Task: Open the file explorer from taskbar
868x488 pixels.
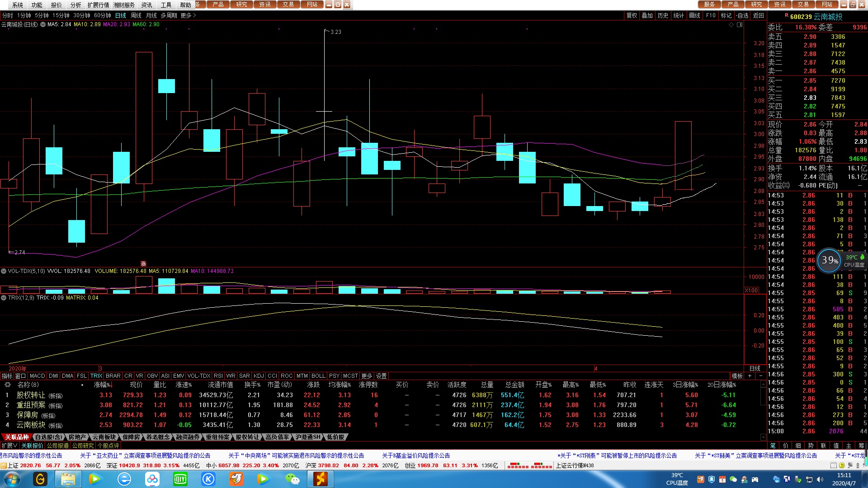Action: coord(68,479)
